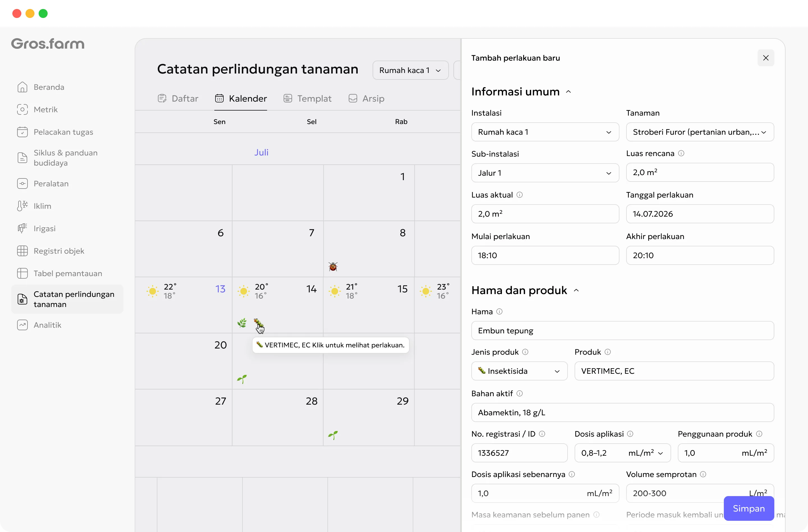
Task: Click info icon next to Luas rencana
Action: [681, 153]
